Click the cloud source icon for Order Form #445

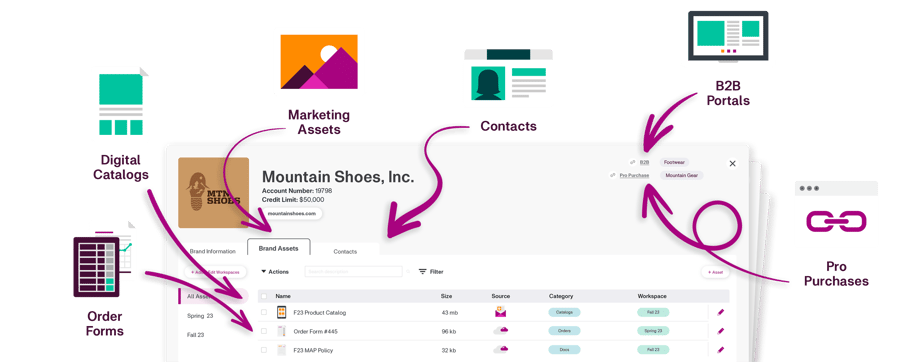pos(500,330)
